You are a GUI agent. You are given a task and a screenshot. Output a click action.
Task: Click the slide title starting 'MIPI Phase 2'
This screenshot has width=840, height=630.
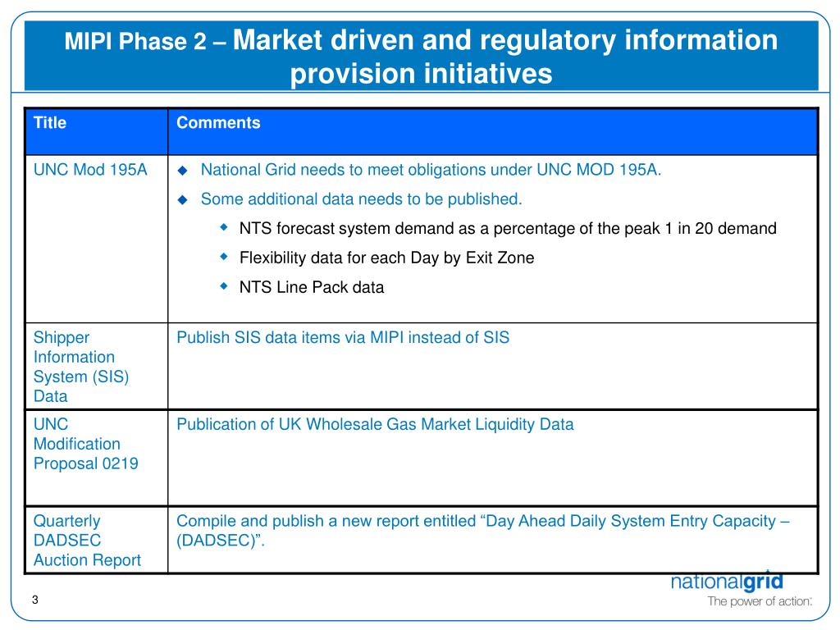coord(421,57)
